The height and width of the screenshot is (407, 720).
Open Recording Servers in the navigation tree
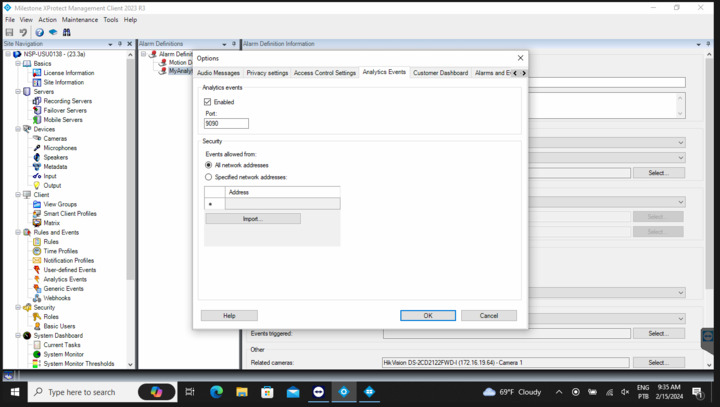click(x=68, y=101)
